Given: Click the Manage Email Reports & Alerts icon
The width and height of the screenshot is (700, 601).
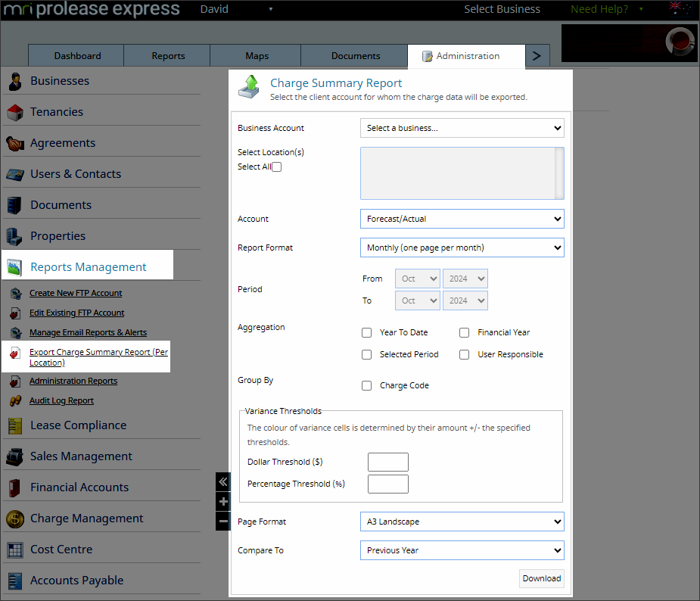Looking at the screenshot, I should pos(16,332).
